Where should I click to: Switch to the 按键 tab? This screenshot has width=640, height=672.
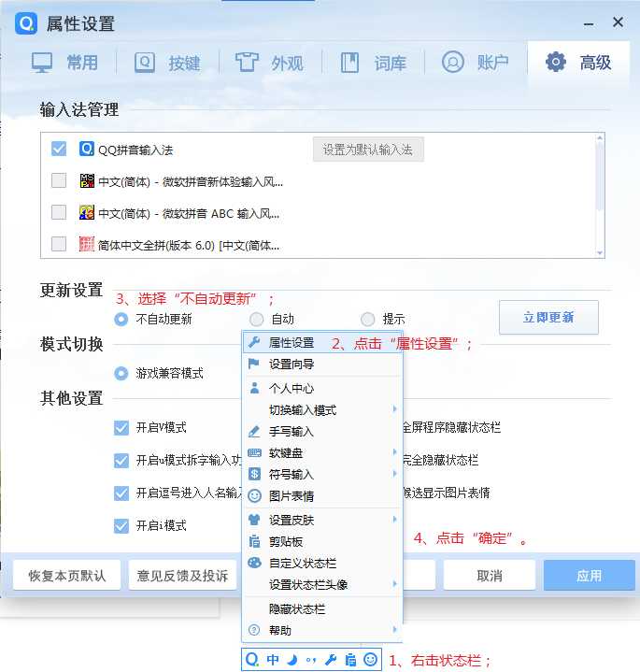pyautogui.click(x=167, y=63)
